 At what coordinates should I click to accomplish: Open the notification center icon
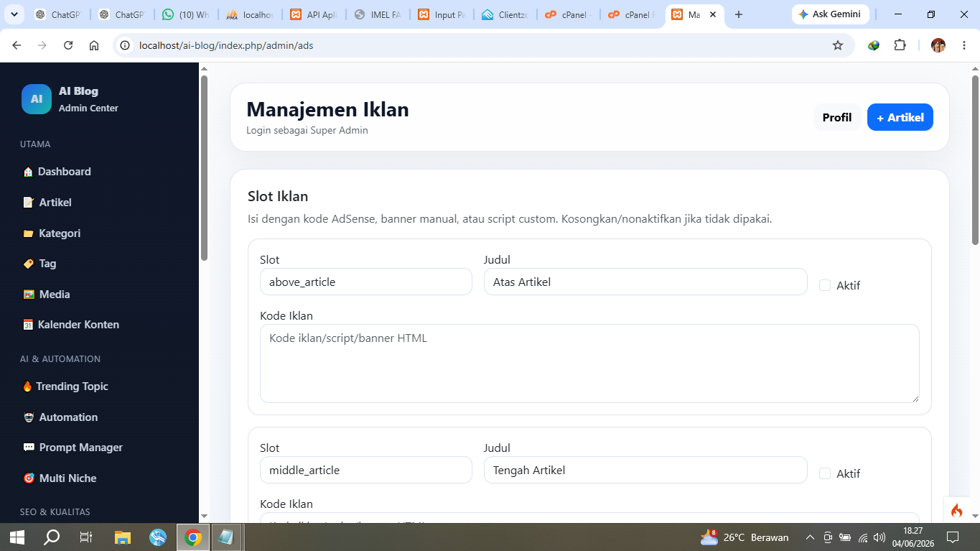click(953, 537)
